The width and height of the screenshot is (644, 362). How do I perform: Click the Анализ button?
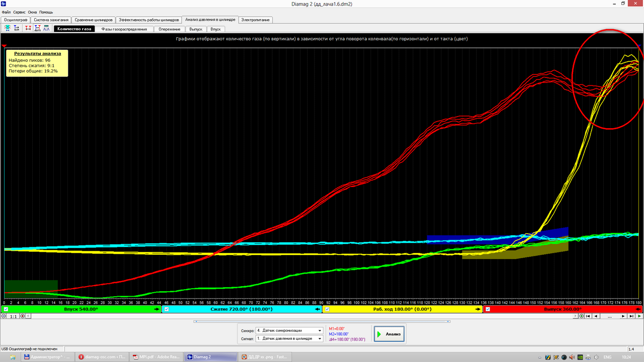pyautogui.click(x=389, y=334)
